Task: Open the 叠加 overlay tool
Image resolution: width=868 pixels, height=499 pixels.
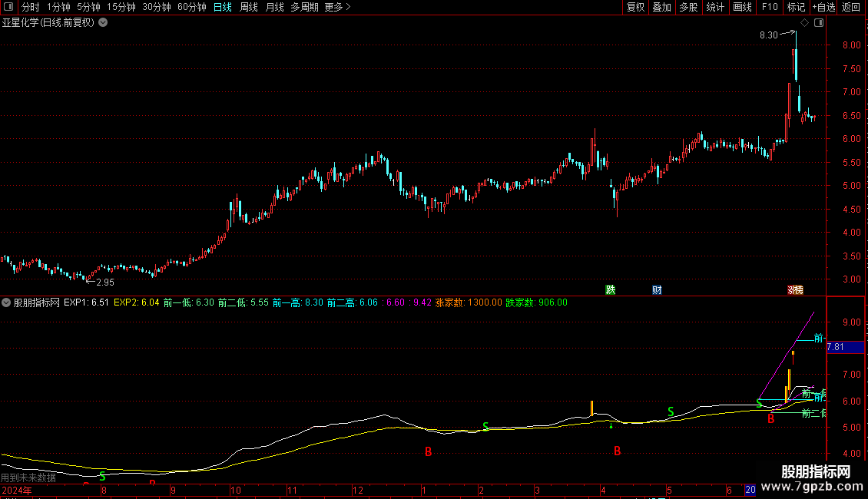Action: tap(661, 7)
